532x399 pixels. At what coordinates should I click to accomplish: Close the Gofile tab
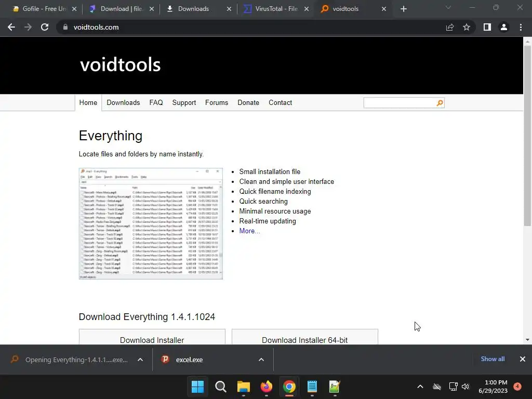click(x=74, y=9)
